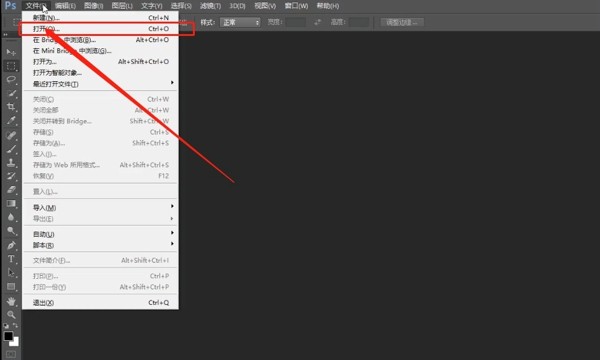Activate the Eyedropper tool

click(11, 121)
